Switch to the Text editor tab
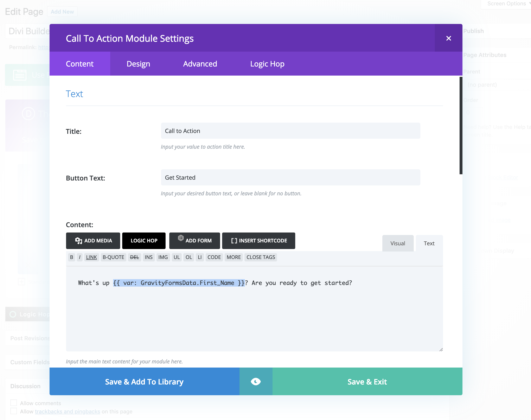Viewport: 531px width, 420px height. tap(428, 243)
